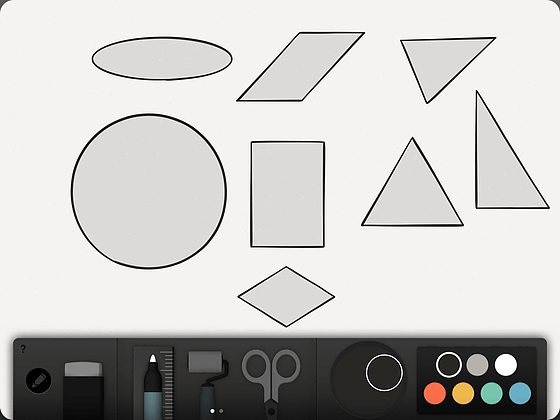Choose the blue color swatch
The image size is (560, 420).
pyautogui.click(x=520, y=393)
